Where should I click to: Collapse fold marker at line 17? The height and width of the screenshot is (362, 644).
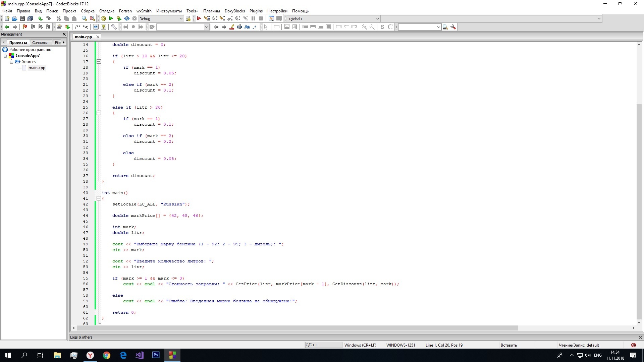[x=99, y=62]
